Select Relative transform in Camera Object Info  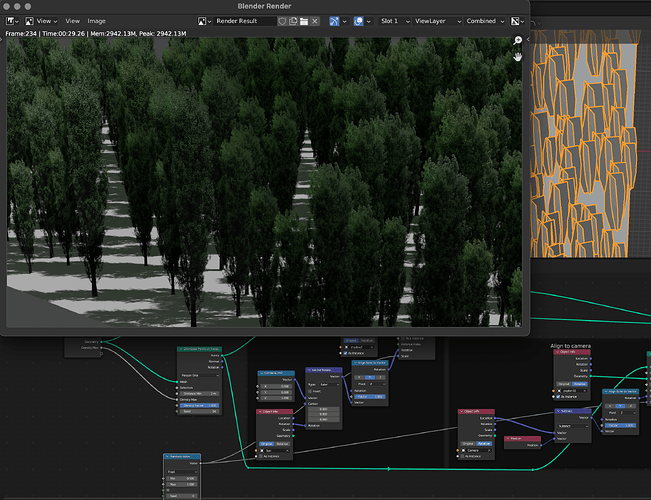484,444
